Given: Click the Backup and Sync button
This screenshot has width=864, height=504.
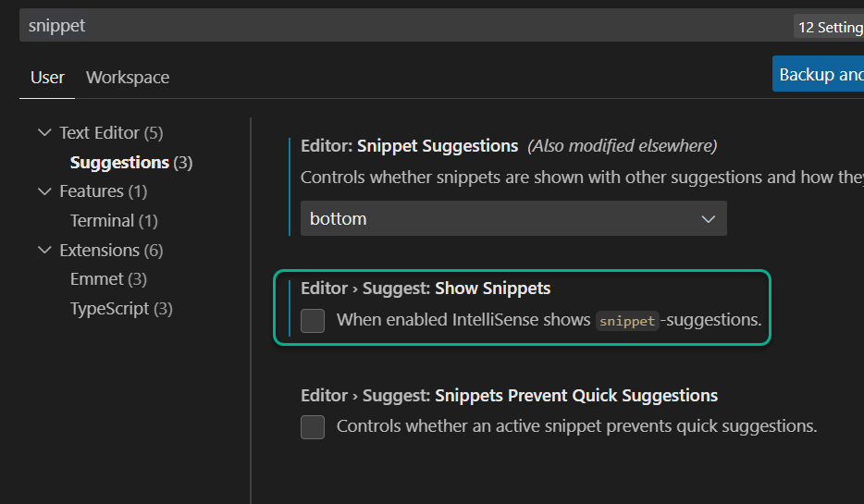Looking at the screenshot, I should [x=819, y=74].
